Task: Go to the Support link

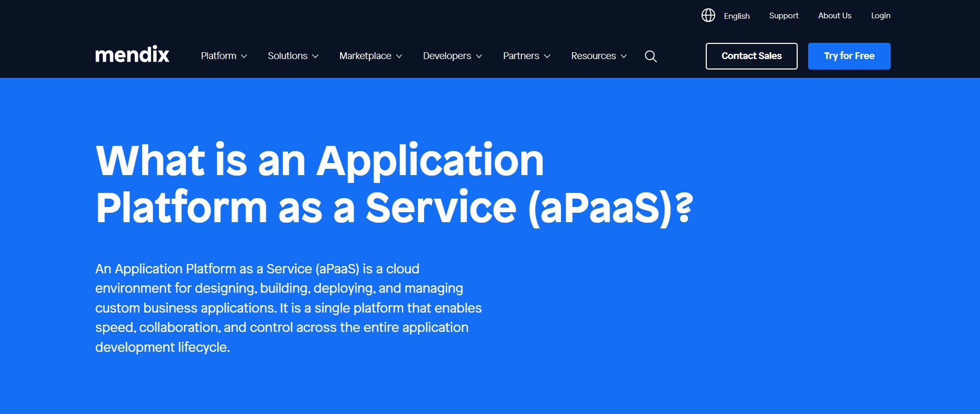Action: pyautogui.click(x=784, y=16)
